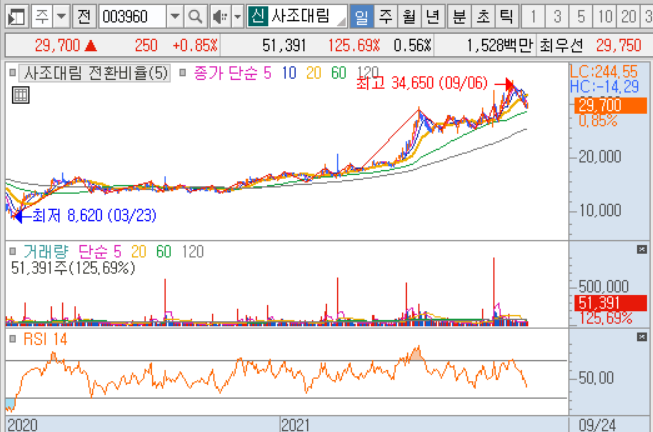This screenshot has width=653, height=432.
Task: Click the 최고 34,650 (09/06) high marker
Action: click(x=421, y=83)
